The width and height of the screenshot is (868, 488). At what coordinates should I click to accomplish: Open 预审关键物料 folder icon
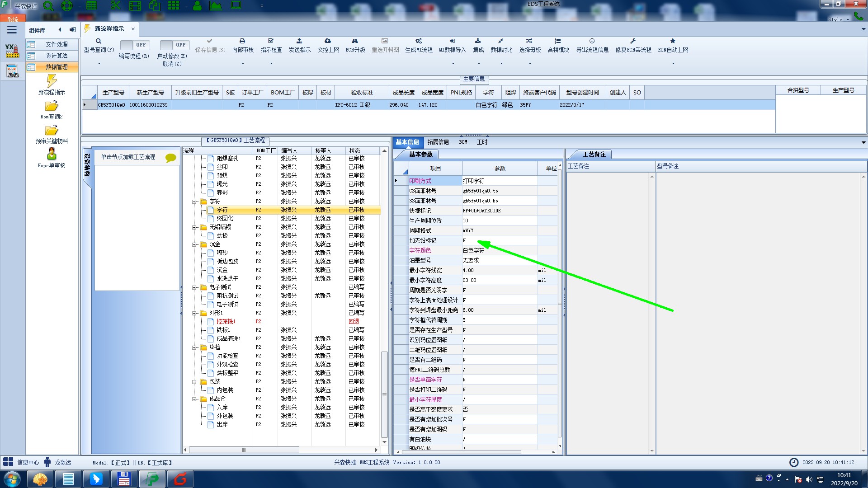[x=52, y=130]
